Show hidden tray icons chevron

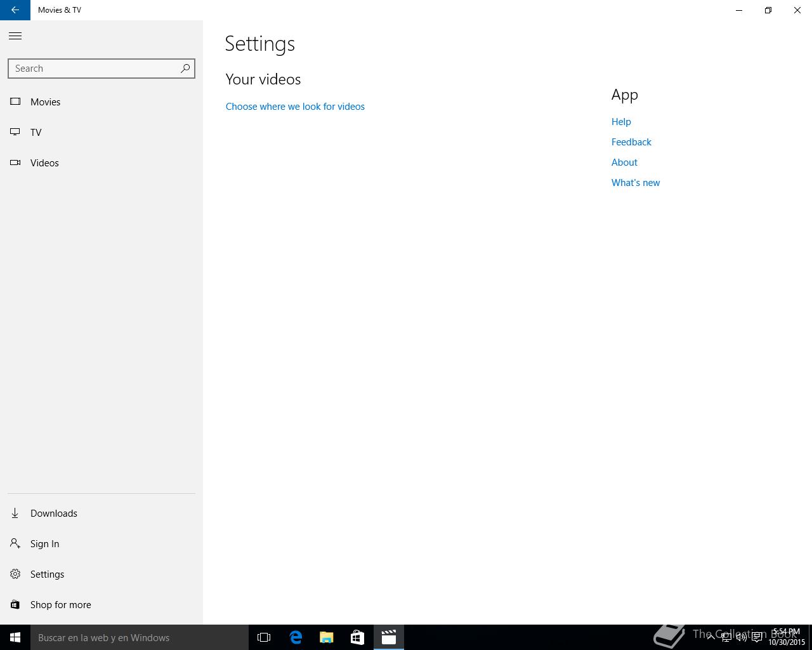pos(710,637)
